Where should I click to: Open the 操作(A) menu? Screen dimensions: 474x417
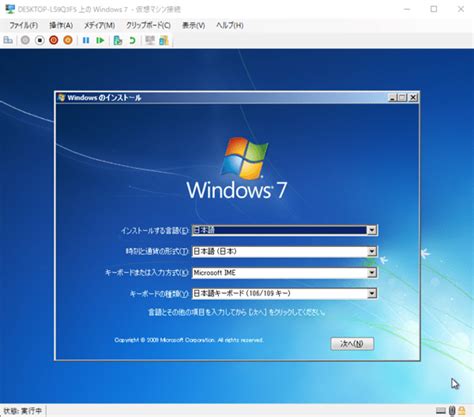[61, 25]
